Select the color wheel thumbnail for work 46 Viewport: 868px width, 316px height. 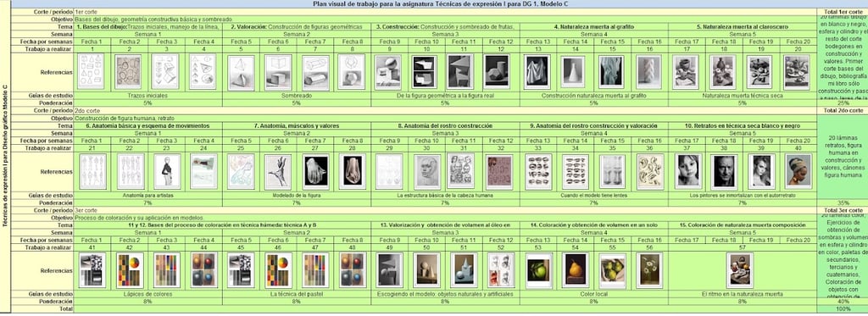click(x=278, y=270)
